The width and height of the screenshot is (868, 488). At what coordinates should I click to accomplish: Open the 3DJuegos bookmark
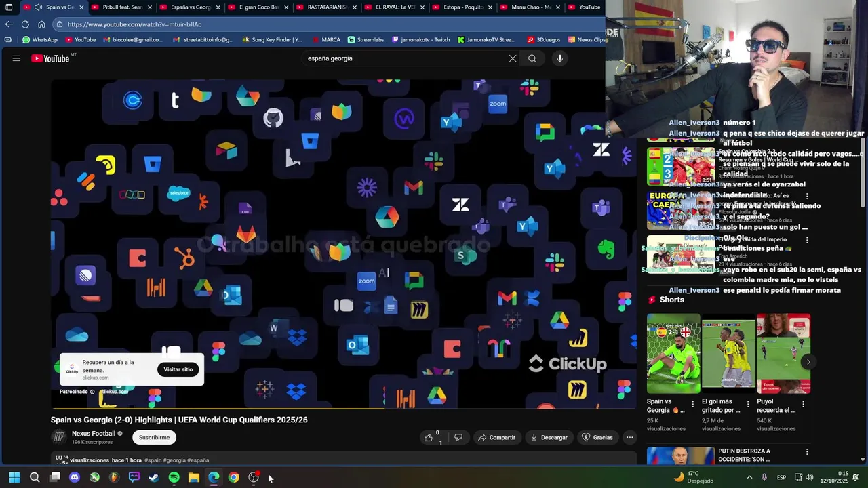(x=544, y=40)
